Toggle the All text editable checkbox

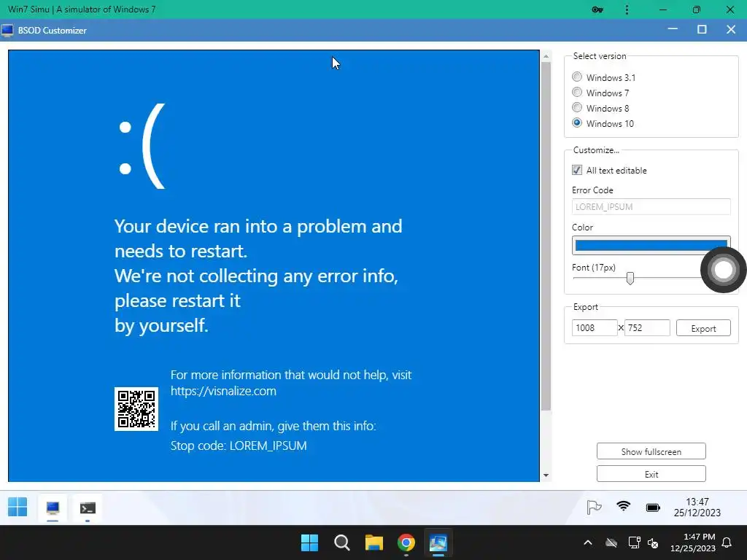point(577,170)
